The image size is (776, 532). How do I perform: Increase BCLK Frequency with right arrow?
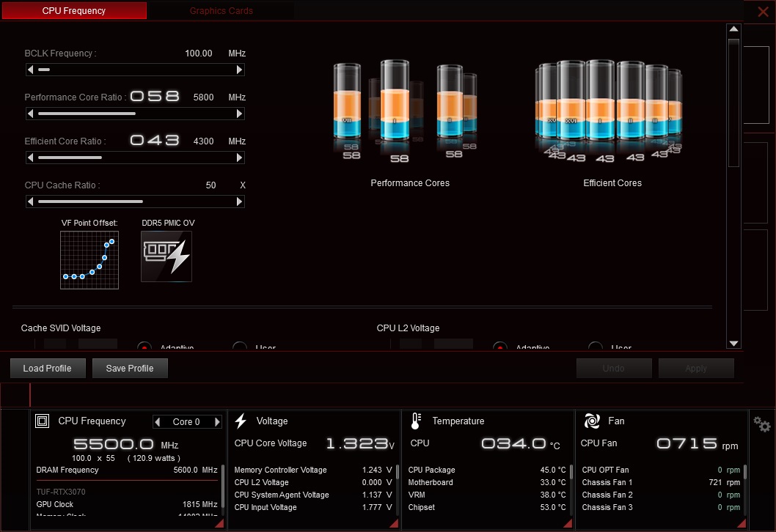click(240, 70)
